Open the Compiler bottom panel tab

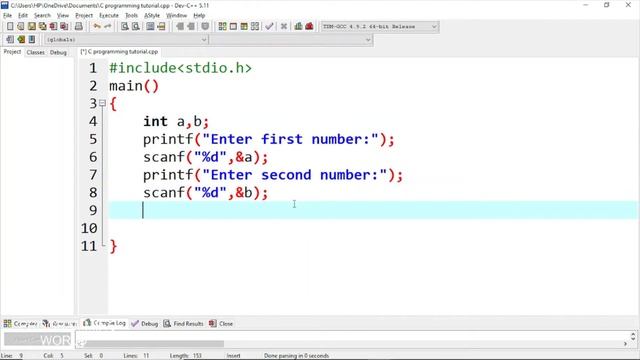[x=20, y=324]
